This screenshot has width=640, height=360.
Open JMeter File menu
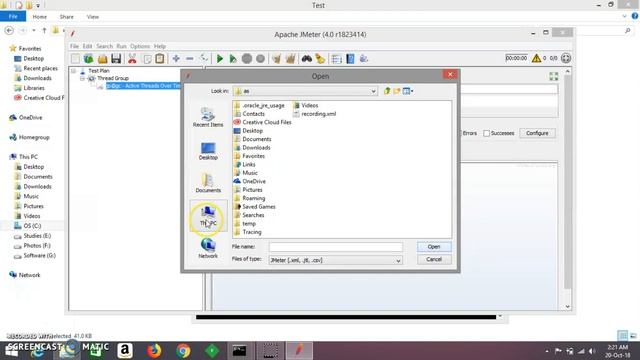(x=74, y=46)
